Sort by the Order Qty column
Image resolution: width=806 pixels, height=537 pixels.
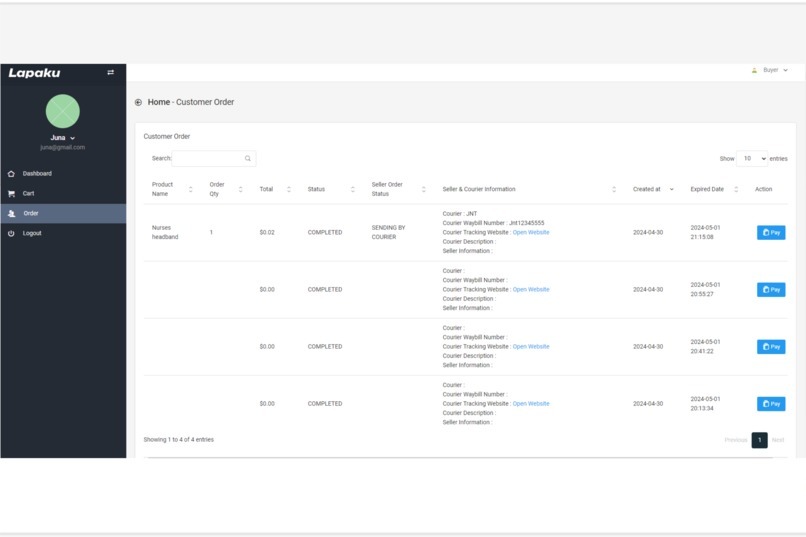click(226, 189)
